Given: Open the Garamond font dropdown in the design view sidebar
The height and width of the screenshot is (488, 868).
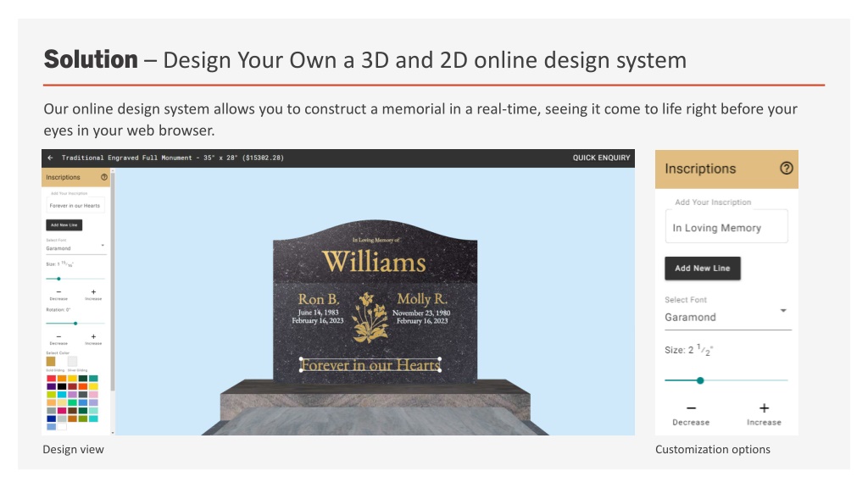Looking at the screenshot, I should click(75, 247).
